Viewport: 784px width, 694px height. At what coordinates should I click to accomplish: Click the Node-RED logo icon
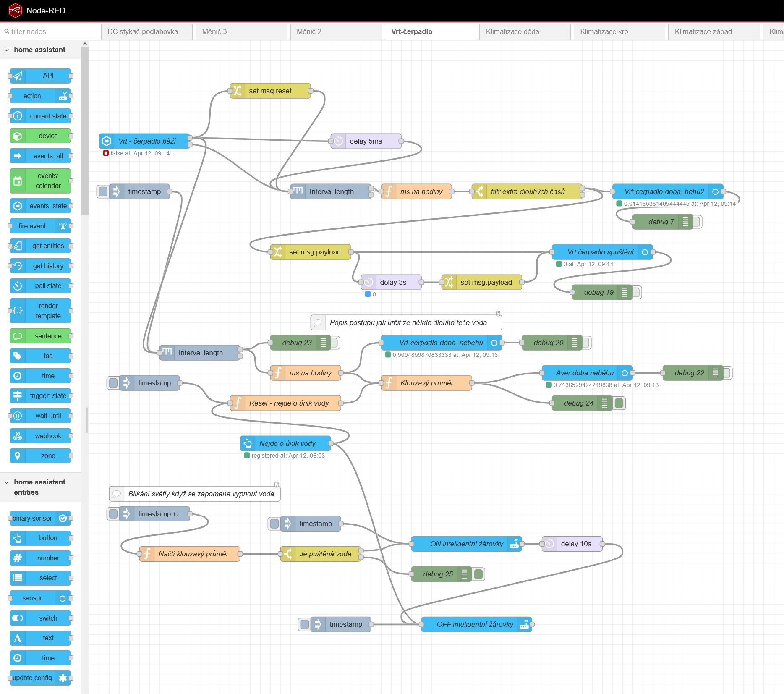pos(15,10)
